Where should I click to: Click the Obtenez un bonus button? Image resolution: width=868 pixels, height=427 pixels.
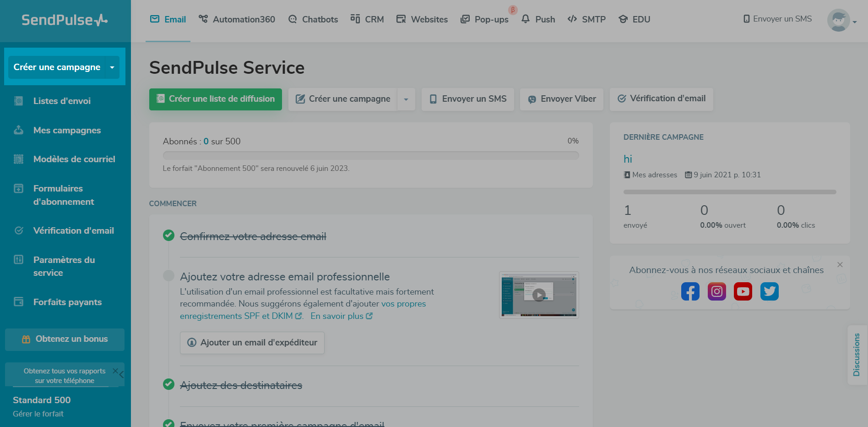tap(65, 339)
